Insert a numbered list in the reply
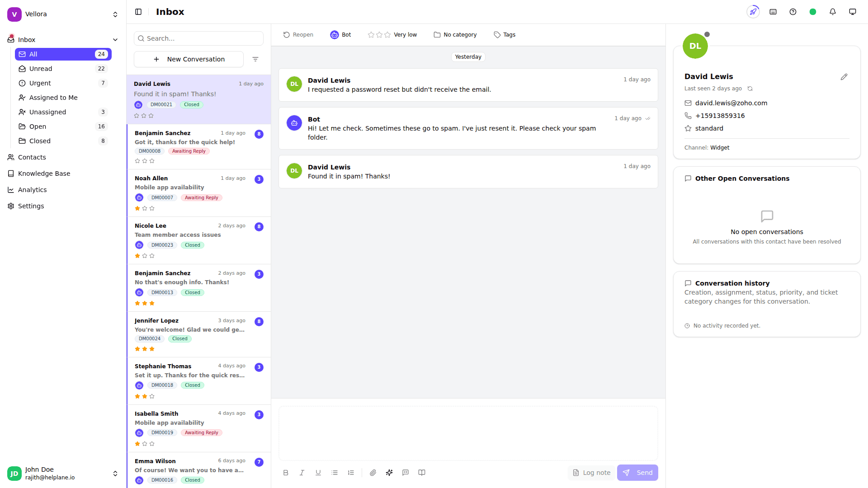The height and width of the screenshot is (488, 868). (x=351, y=472)
